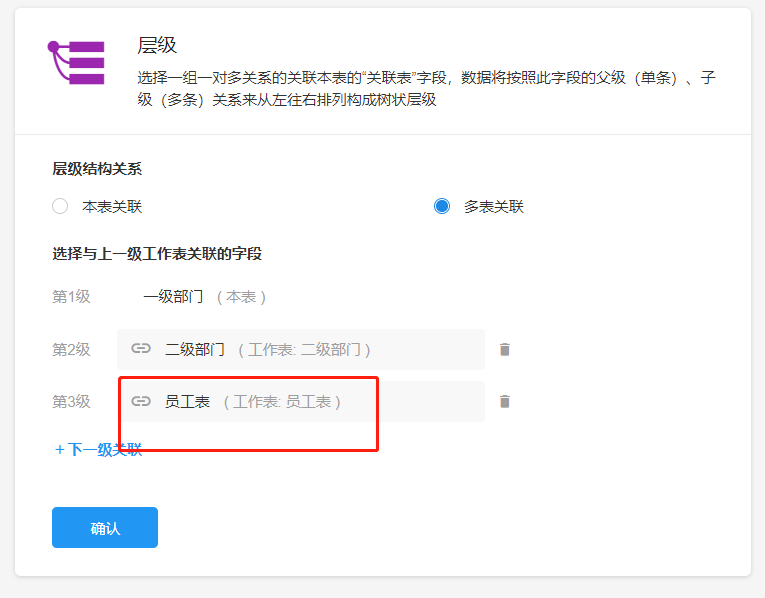Screen dimensions: 765x598
Task: Open the 第2级 二级部门 field selector
Action: pos(300,349)
